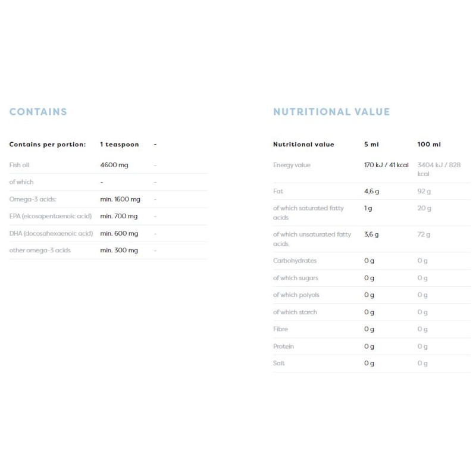
Task: Click the min. 300 mg value
Action: [119, 250]
